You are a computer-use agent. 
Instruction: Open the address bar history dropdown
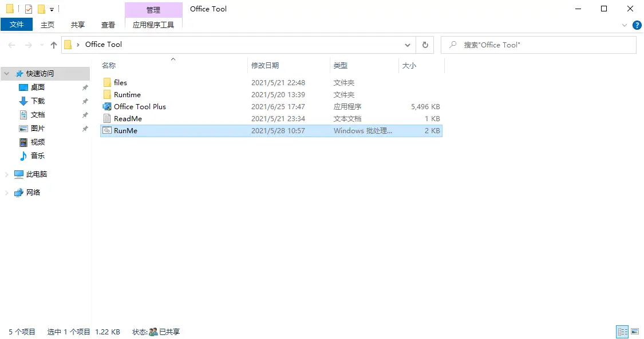click(408, 45)
